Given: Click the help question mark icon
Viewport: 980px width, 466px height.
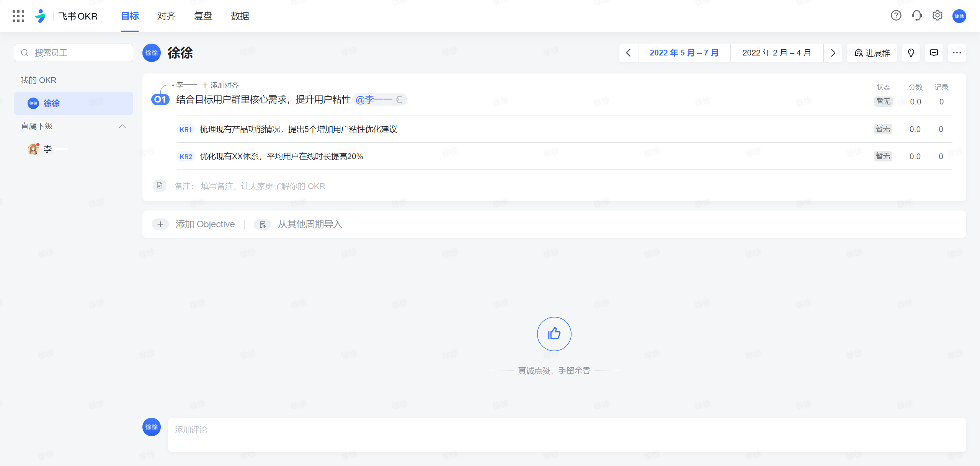Looking at the screenshot, I should [x=896, y=16].
